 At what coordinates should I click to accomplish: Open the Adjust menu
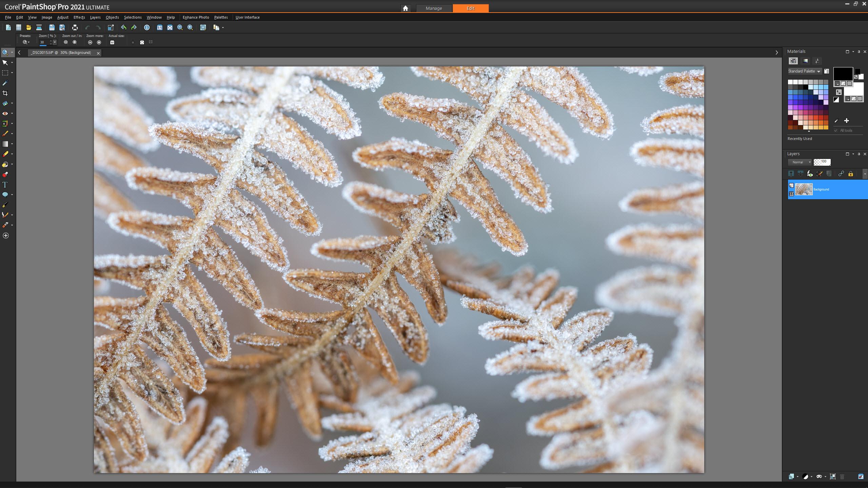coord(63,17)
